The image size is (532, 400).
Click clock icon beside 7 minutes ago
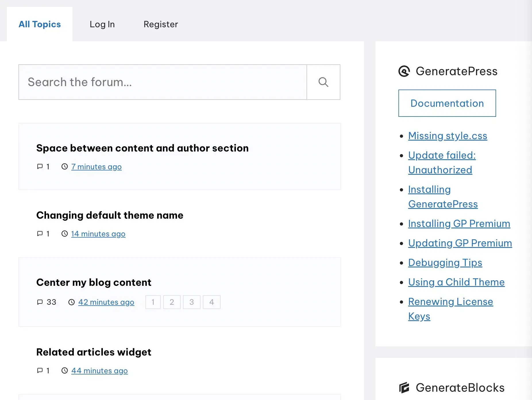tap(65, 167)
